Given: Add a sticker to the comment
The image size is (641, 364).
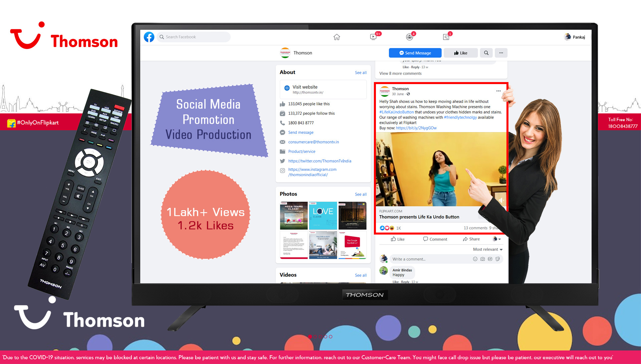Looking at the screenshot, I should pos(498,259).
